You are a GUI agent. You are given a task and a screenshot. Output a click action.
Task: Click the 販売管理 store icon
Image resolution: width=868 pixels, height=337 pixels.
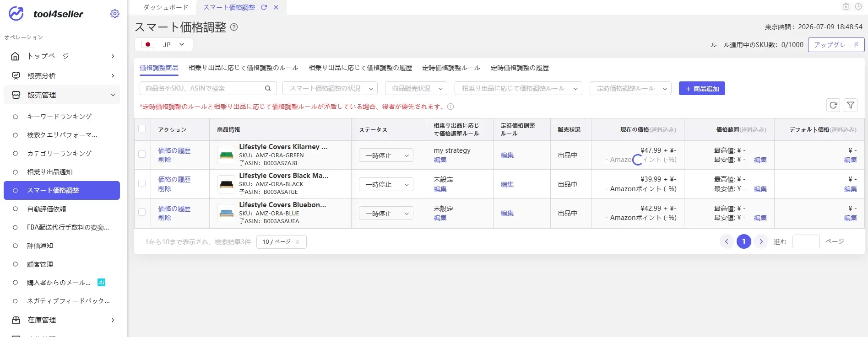(16, 95)
